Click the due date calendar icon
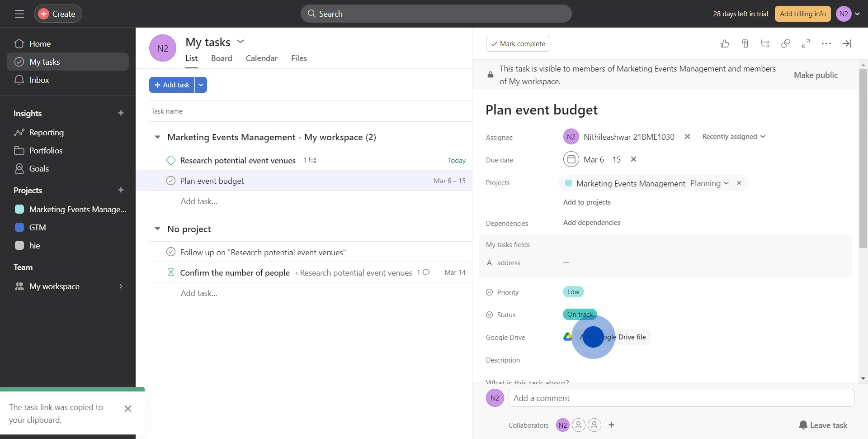The image size is (868, 439). coord(571,159)
